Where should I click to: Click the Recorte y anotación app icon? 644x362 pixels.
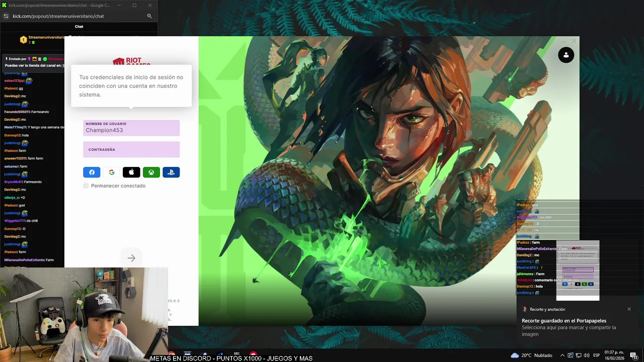524,309
